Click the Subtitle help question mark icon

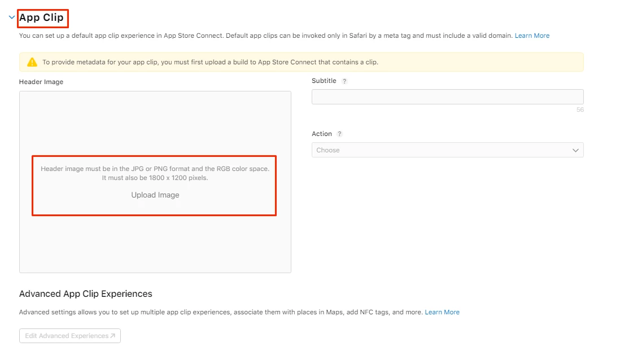tap(344, 81)
